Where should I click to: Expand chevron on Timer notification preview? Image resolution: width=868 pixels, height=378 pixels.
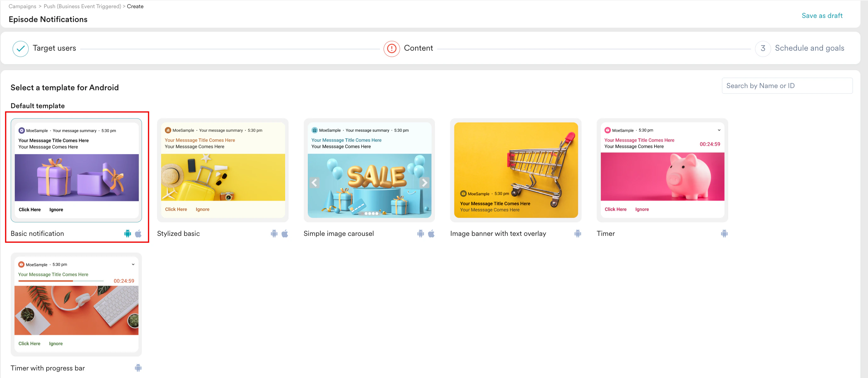719,130
